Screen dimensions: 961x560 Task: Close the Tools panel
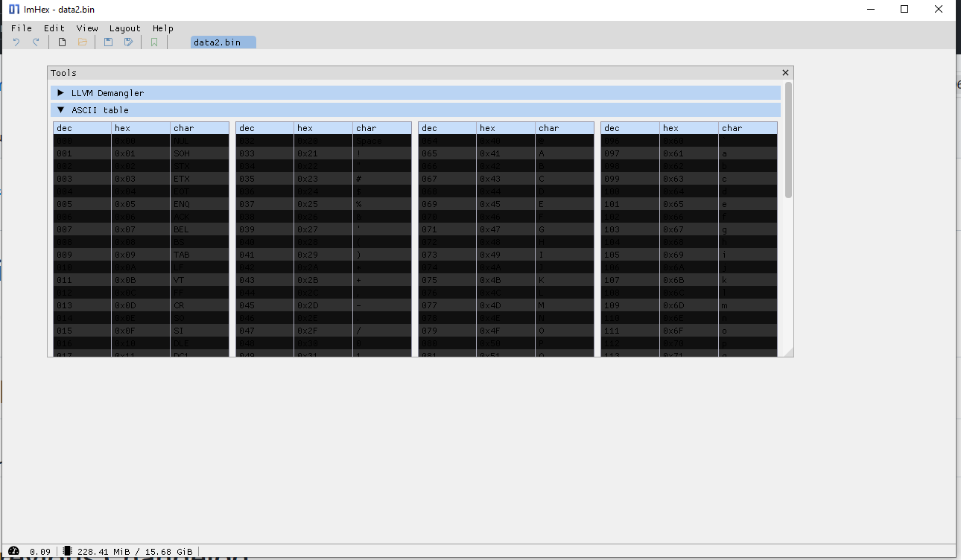tap(784, 72)
